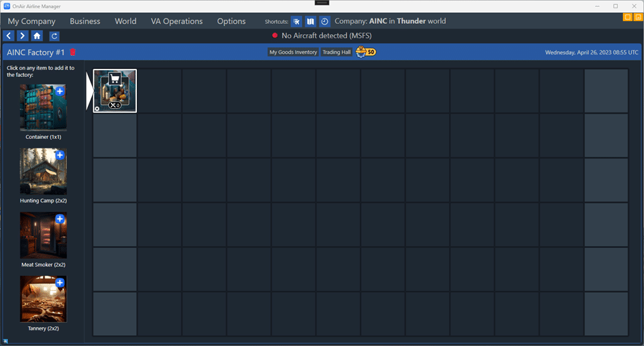Maximize the OnAir Airline Manager window
Image resolution: width=644 pixels, height=346 pixels.
615,6
